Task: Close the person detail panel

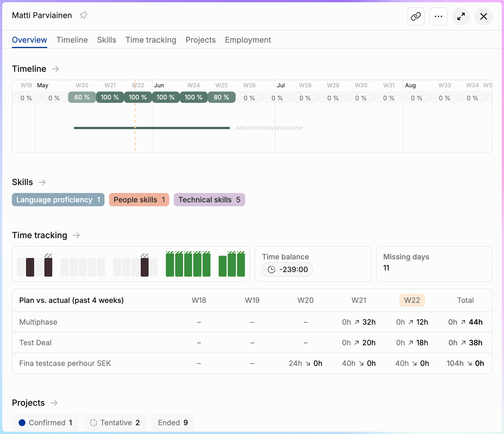Action: 483,16
